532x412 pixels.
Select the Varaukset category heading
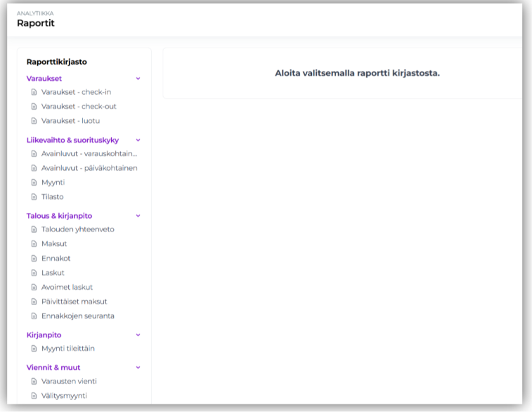pyautogui.click(x=44, y=79)
